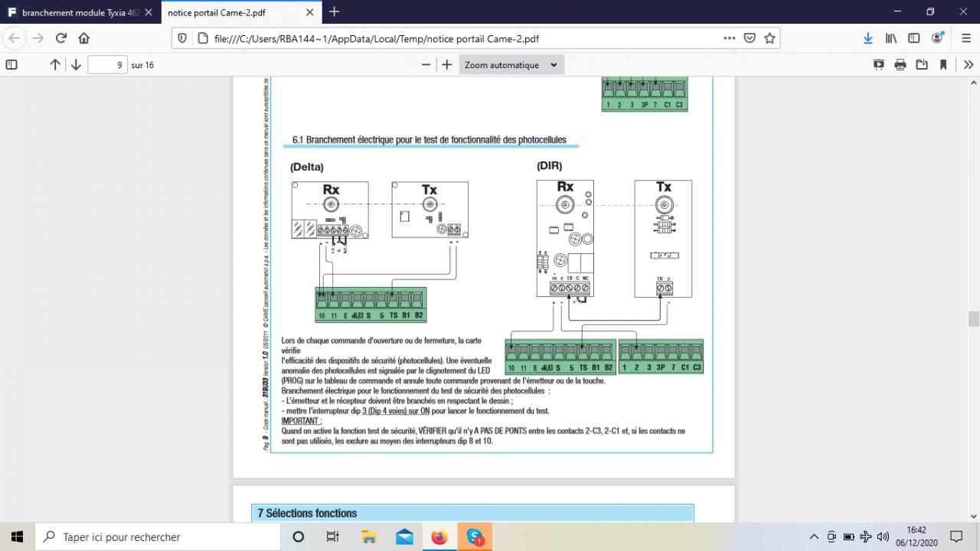Image resolution: width=980 pixels, height=551 pixels.
Task: Toggle Firefox sidebars button
Action: click(x=914, y=38)
